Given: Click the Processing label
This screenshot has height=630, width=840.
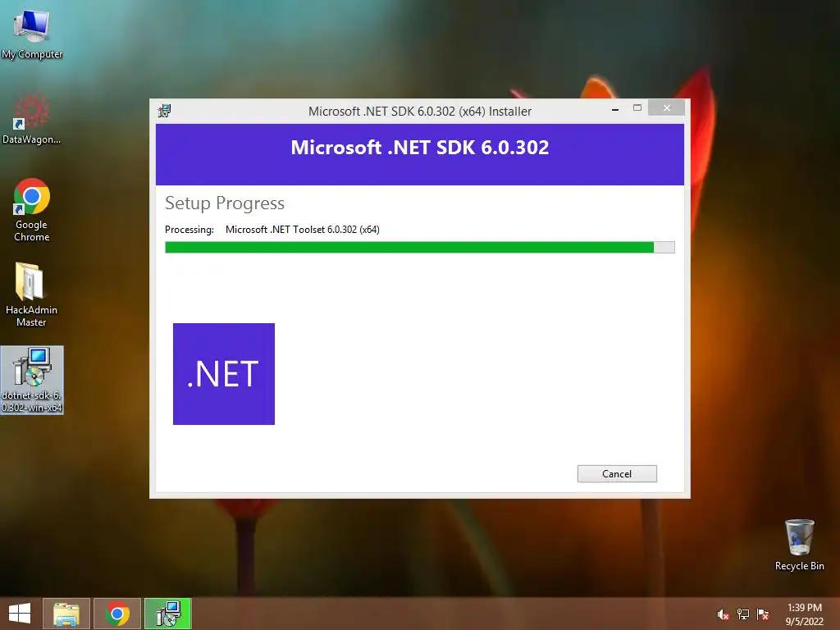Looking at the screenshot, I should click(x=189, y=230).
